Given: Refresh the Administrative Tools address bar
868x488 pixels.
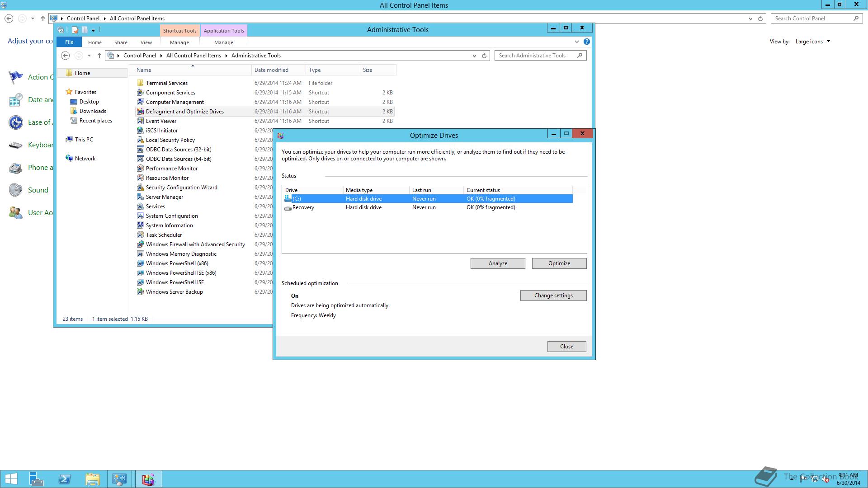Looking at the screenshot, I should click(x=484, y=56).
